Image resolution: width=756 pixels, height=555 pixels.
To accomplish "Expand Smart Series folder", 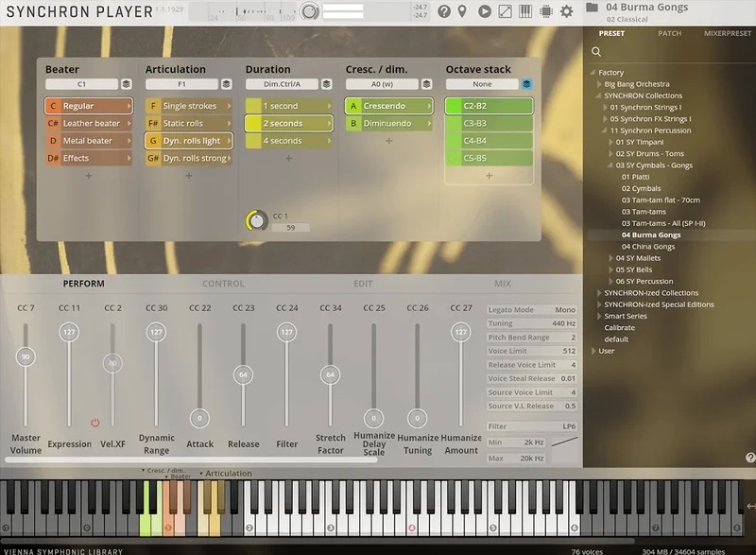I will pos(599,316).
